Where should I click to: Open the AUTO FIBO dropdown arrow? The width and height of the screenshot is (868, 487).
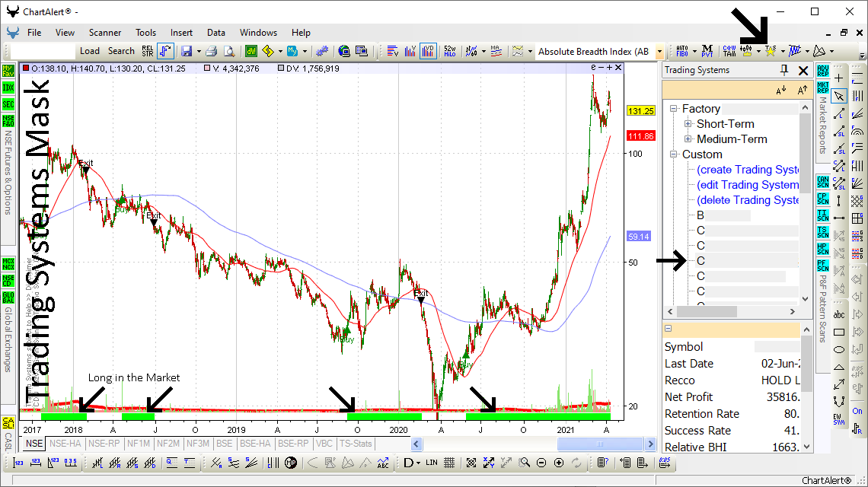coord(694,52)
